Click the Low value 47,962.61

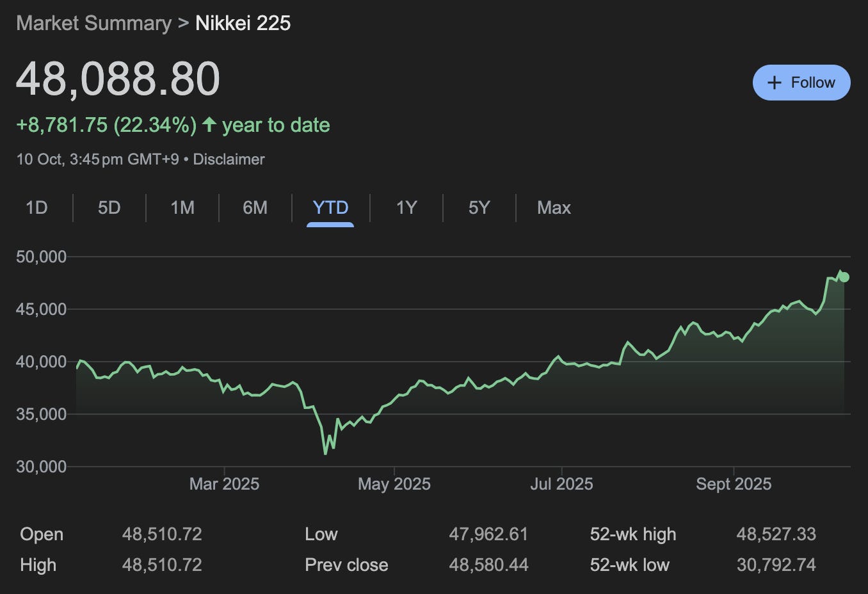pyautogui.click(x=488, y=534)
